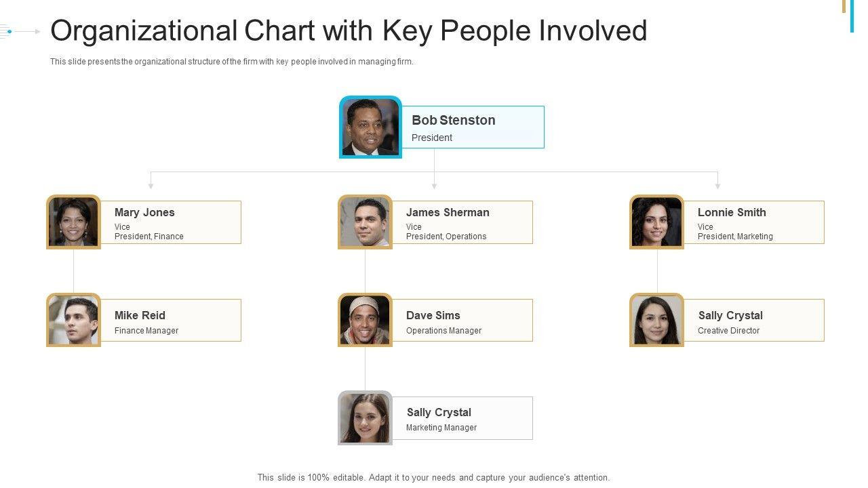Image resolution: width=868 pixels, height=488 pixels.
Task: Select the 'Bob Stenston' name text
Action: (x=453, y=120)
